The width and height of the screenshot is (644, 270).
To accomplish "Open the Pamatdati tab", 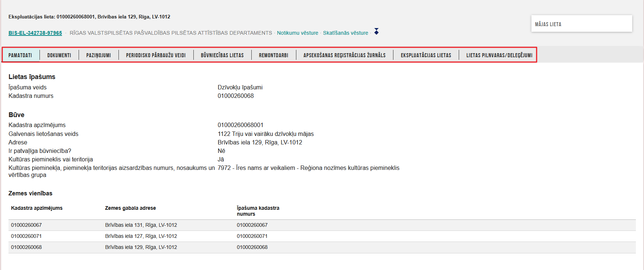I will pos(20,55).
